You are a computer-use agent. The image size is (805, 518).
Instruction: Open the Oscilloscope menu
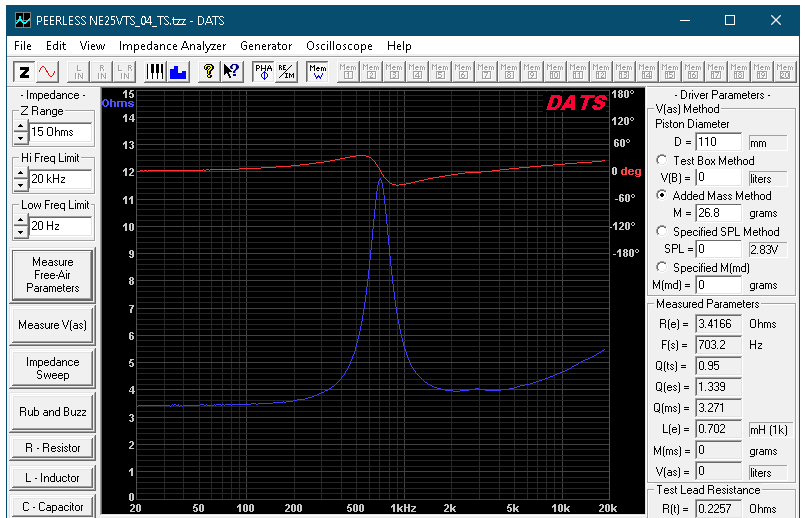[x=339, y=46]
